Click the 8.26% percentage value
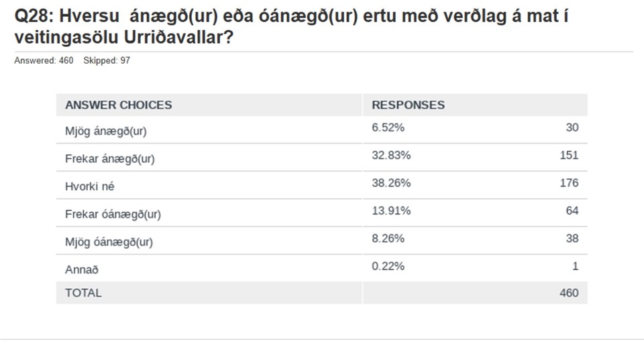This screenshot has height=362, width=644. coord(388,239)
